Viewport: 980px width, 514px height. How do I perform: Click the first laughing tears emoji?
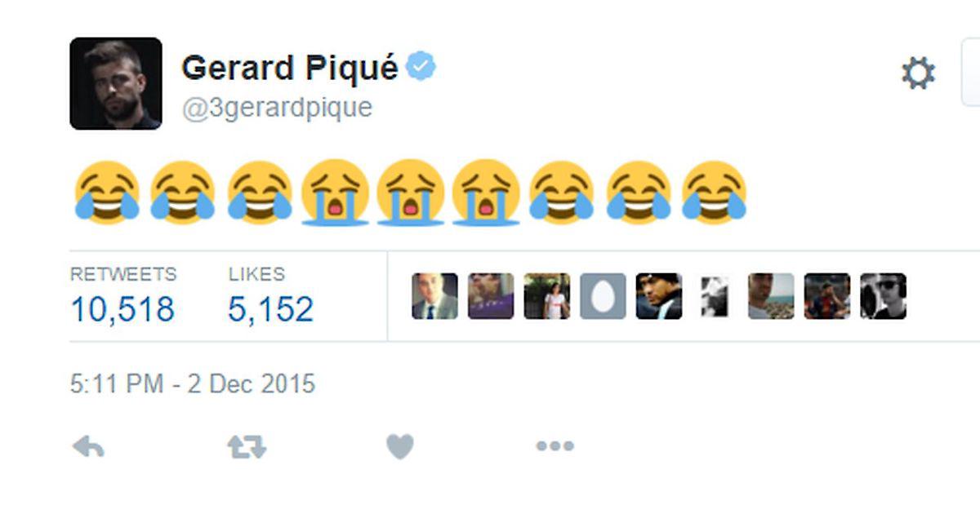click(x=106, y=193)
